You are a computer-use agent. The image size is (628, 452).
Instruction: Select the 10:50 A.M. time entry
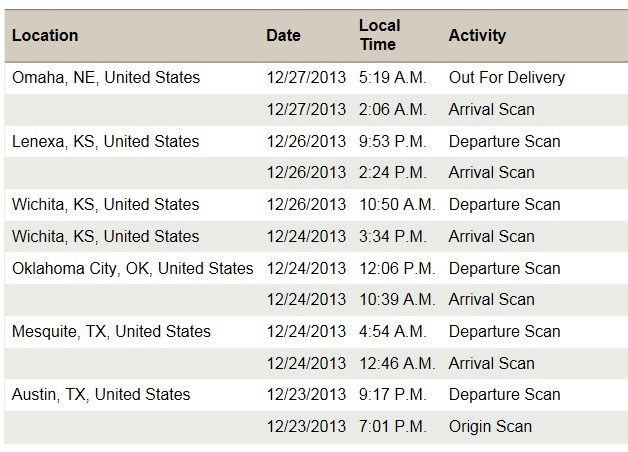(x=397, y=204)
